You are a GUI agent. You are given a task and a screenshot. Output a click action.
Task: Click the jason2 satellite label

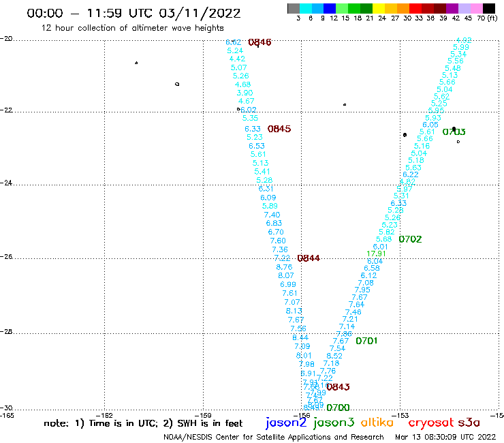(286, 423)
